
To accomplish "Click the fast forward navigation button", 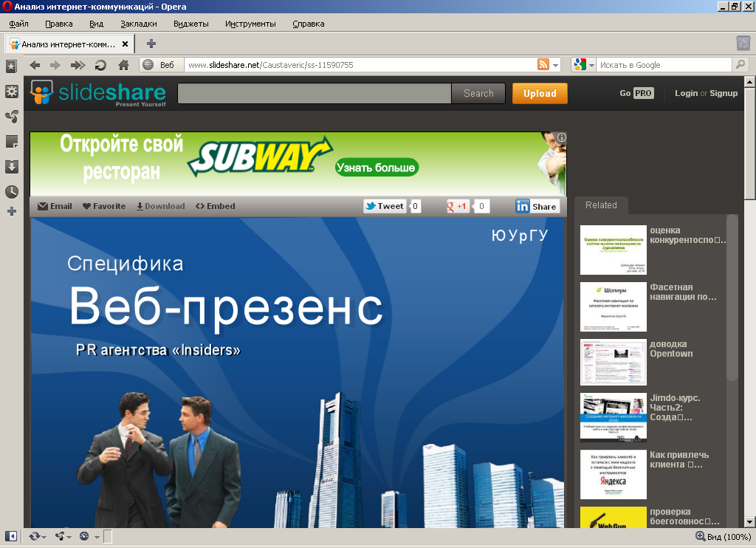I will pos(78,65).
